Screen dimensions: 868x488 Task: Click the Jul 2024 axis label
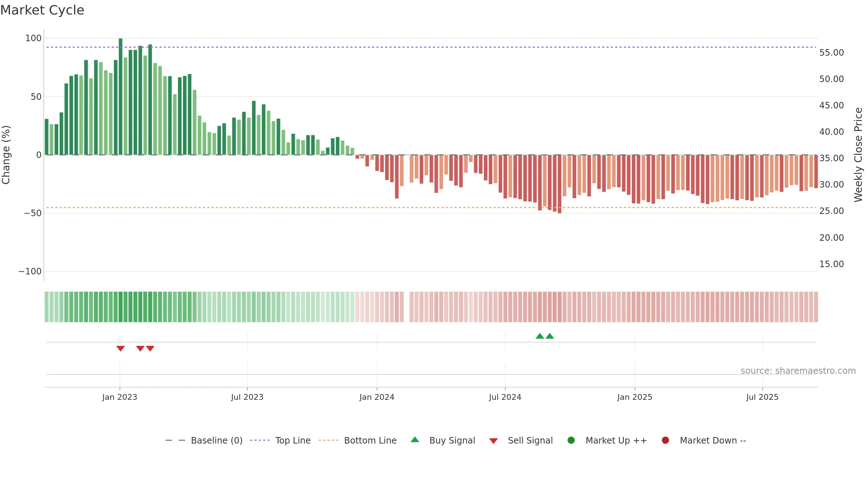click(505, 397)
